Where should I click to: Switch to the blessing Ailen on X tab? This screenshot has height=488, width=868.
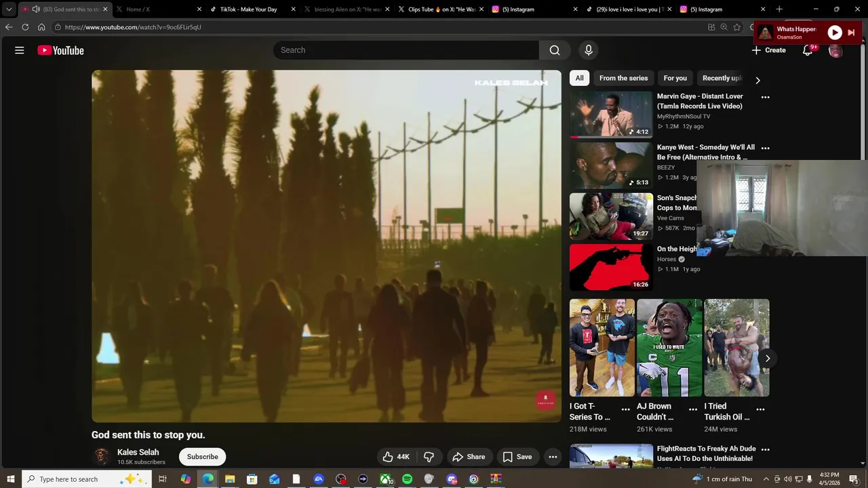tap(347, 9)
